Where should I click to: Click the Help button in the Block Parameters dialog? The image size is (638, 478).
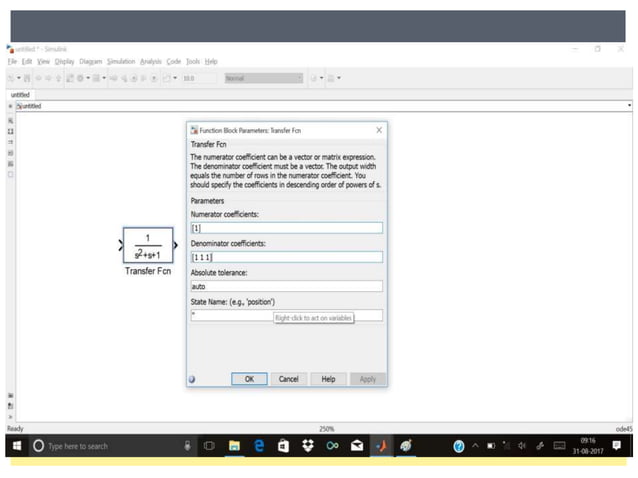tap(328, 379)
